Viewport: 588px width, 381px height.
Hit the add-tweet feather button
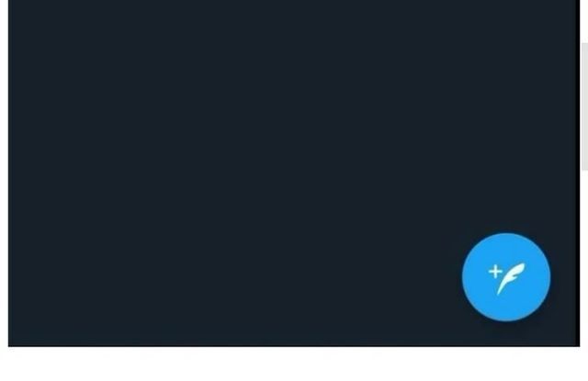[x=506, y=277]
